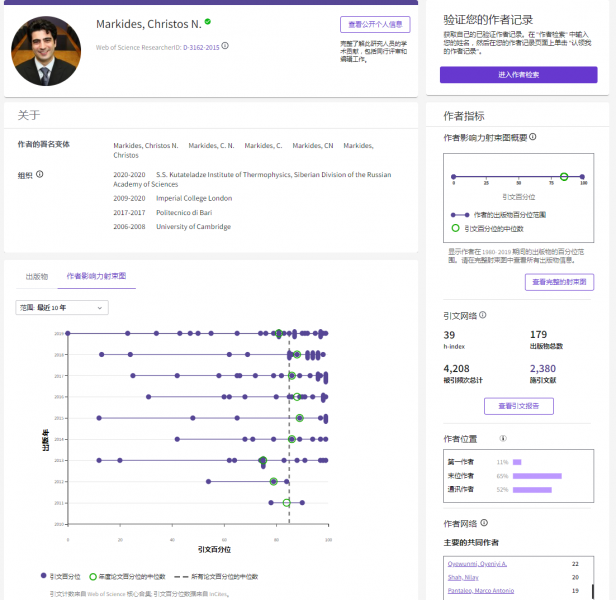Click the green verified badge next to the author name
616x600 pixels.
[x=209, y=22]
